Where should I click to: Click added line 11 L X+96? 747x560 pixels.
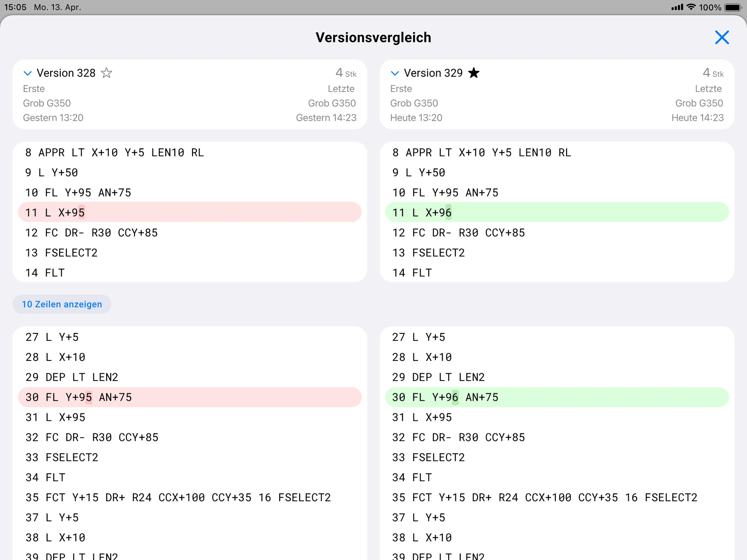click(x=557, y=212)
